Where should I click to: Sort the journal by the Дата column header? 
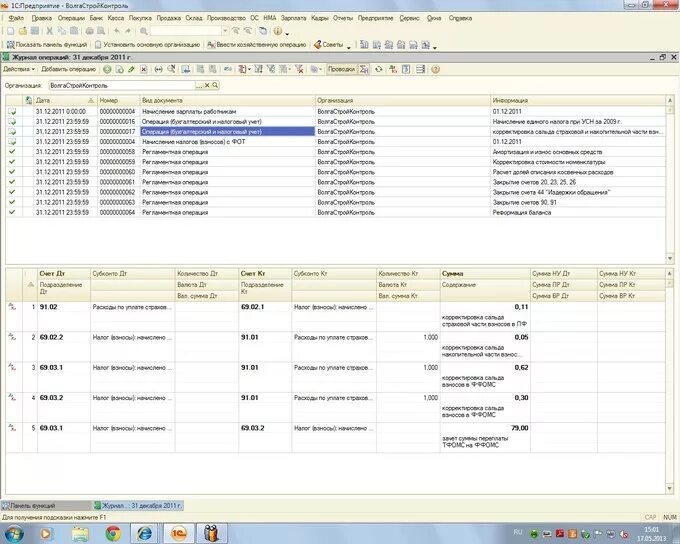tap(65, 100)
